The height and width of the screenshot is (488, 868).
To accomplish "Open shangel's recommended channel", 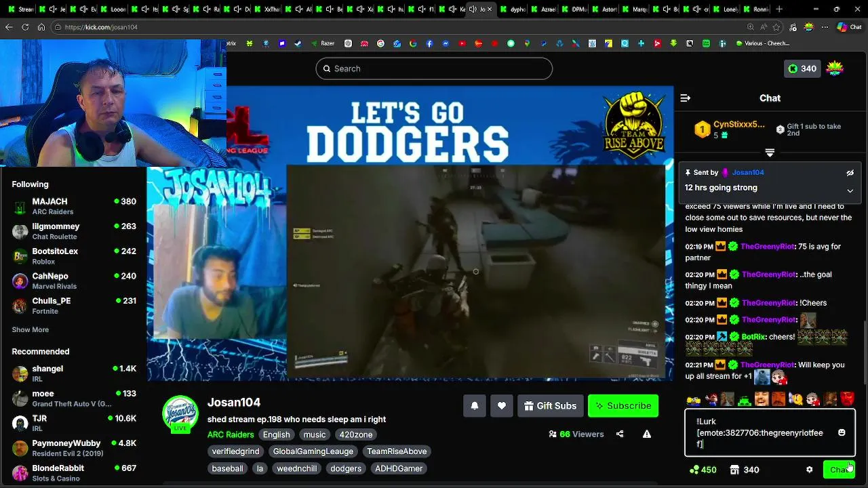I will click(x=74, y=373).
